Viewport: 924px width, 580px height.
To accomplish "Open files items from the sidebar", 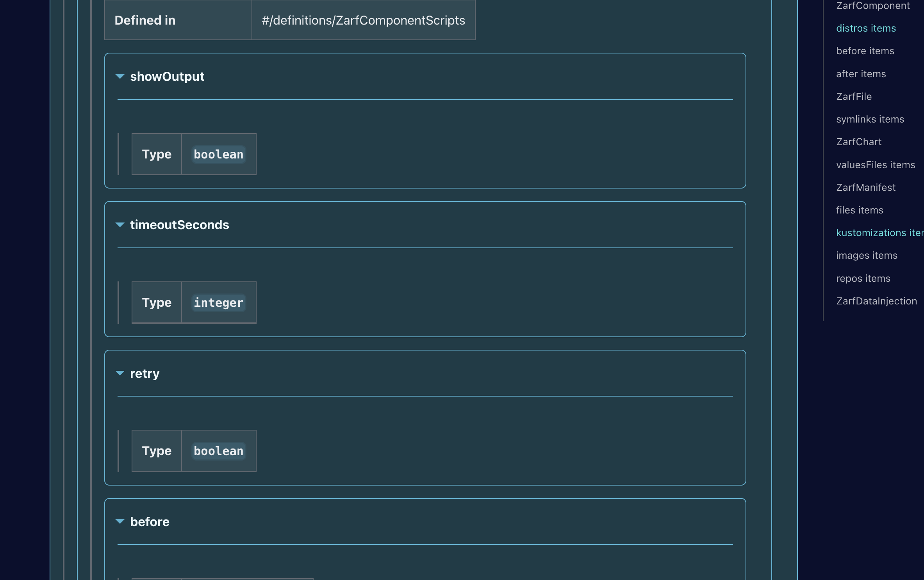I will (x=860, y=210).
